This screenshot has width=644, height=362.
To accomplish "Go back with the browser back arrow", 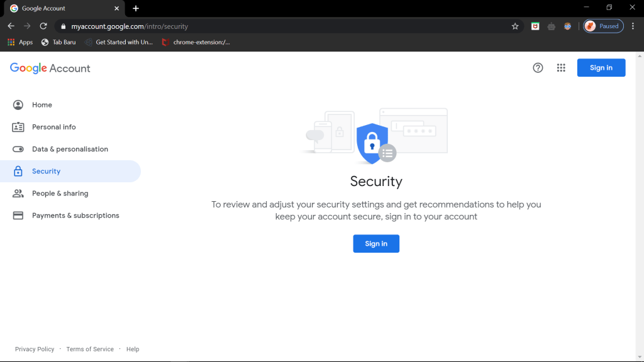I will tap(11, 26).
